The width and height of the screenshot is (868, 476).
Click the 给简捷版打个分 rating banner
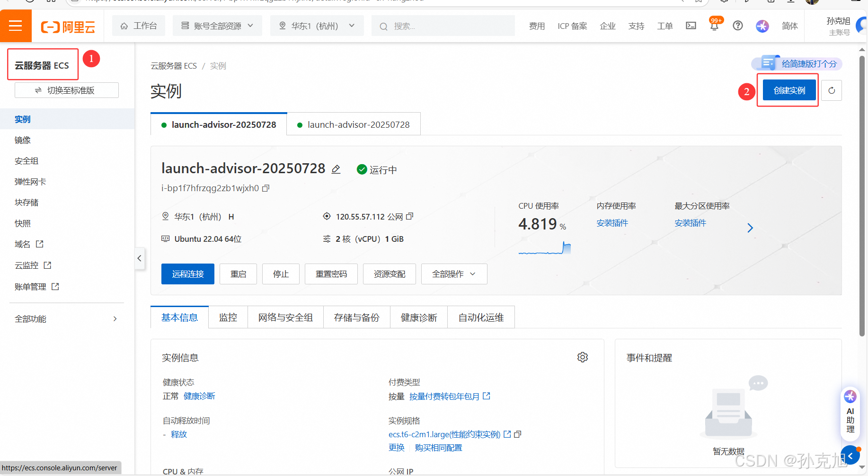[x=797, y=63]
